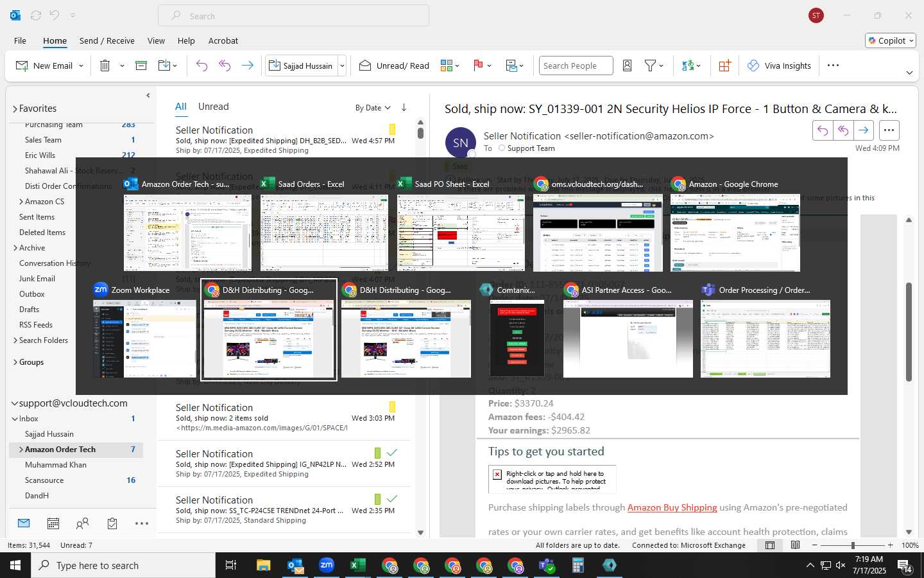The height and width of the screenshot is (578, 924).
Task: Click zoom out minus button
Action: 815,545
